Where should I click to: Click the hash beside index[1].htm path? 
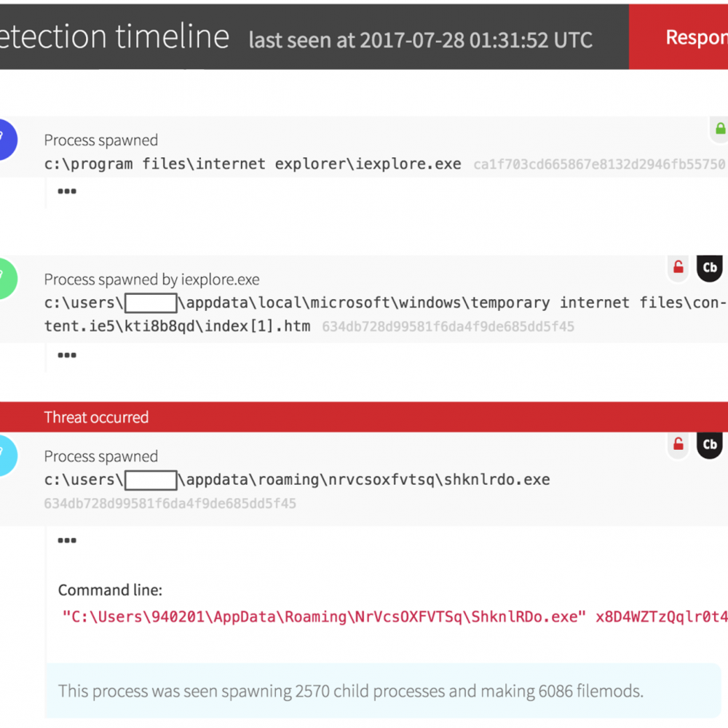tap(448, 327)
